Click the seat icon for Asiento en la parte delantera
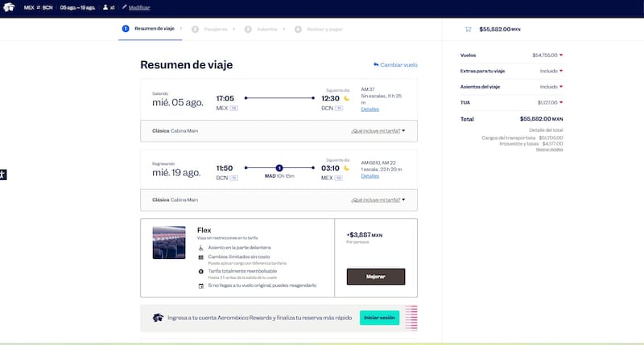This screenshot has width=644, height=345. [x=200, y=248]
